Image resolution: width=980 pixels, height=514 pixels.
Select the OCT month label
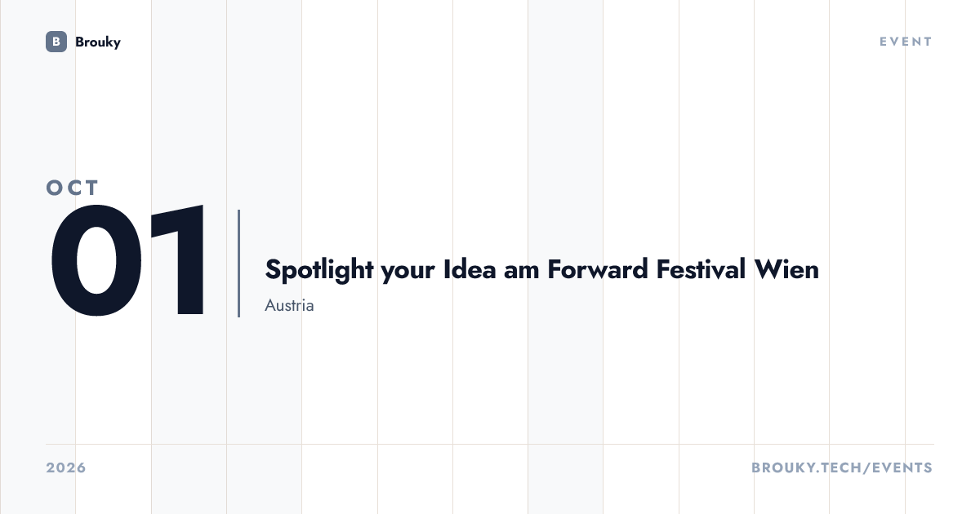[x=73, y=188]
